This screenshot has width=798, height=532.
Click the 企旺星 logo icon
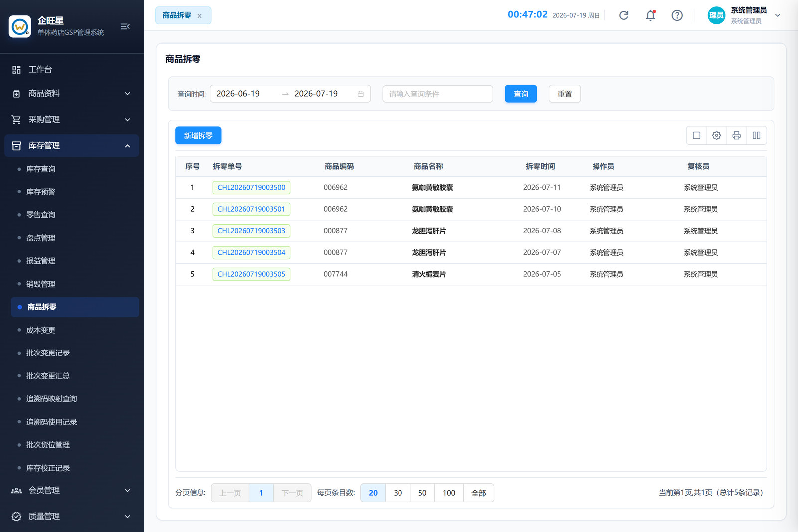20,26
